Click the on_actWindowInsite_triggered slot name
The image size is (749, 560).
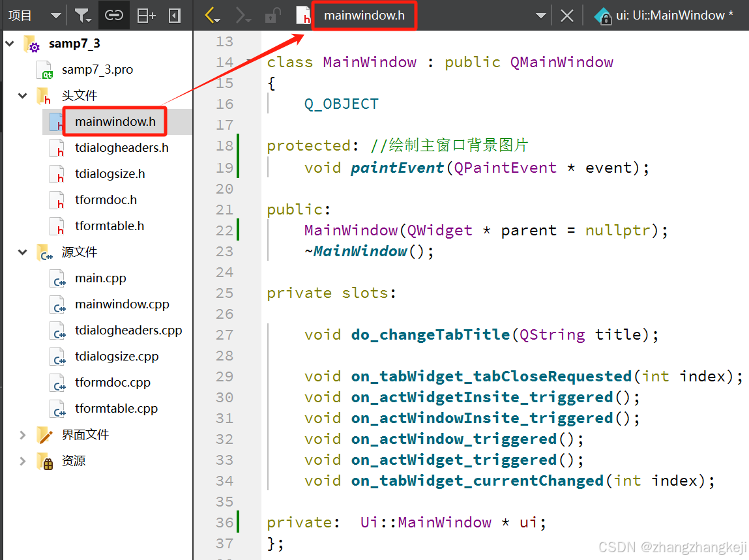point(482,418)
